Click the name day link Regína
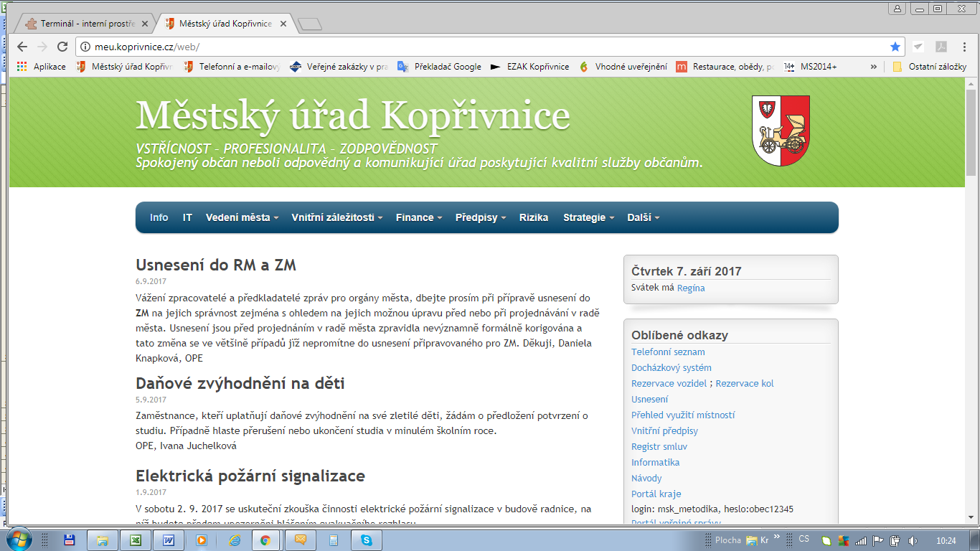The width and height of the screenshot is (980, 551). (691, 288)
